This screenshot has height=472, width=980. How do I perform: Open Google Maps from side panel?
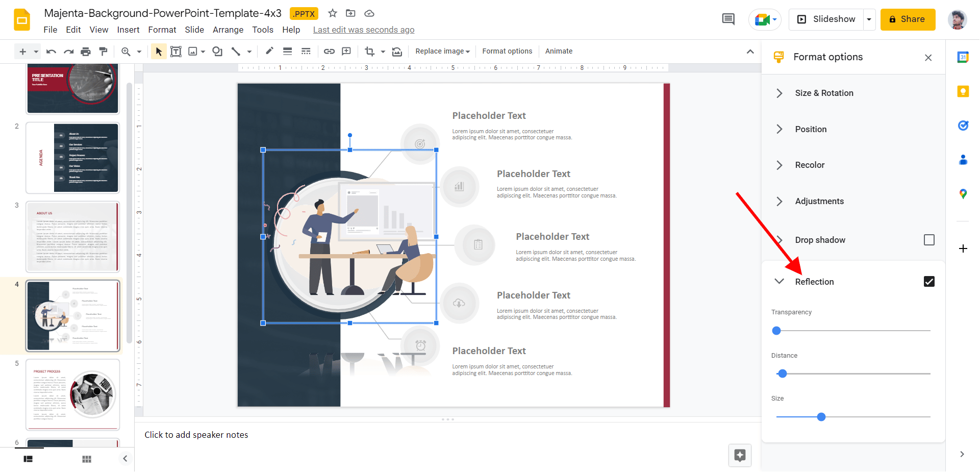[x=963, y=194]
